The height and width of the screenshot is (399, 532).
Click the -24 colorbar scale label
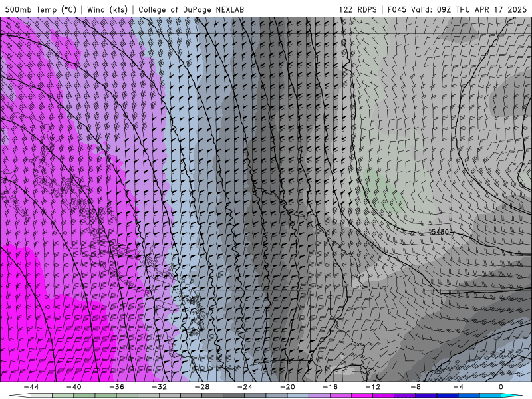point(245,387)
